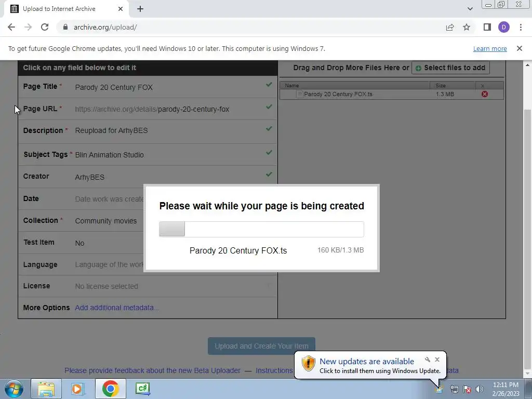Screen dimensions: 532x399
Task: Open balloon notification settings wrench icon
Action: coord(428,360)
